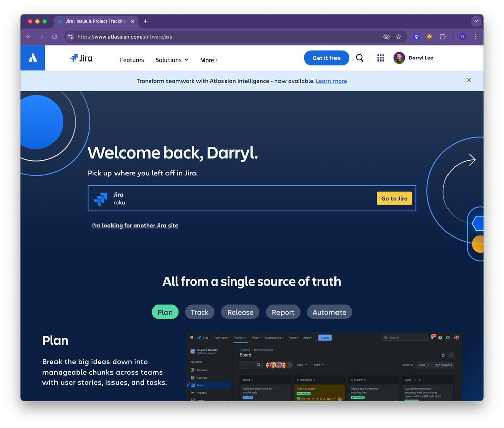Open the Features menu item

(x=132, y=60)
